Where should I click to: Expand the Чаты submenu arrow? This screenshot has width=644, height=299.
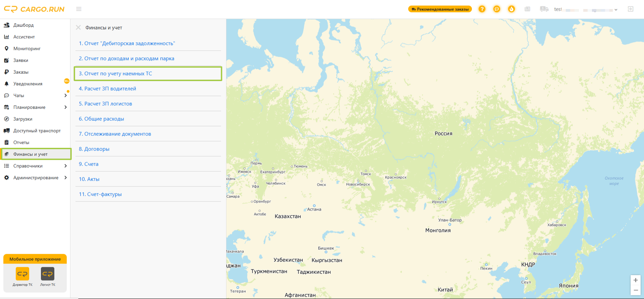tap(65, 96)
